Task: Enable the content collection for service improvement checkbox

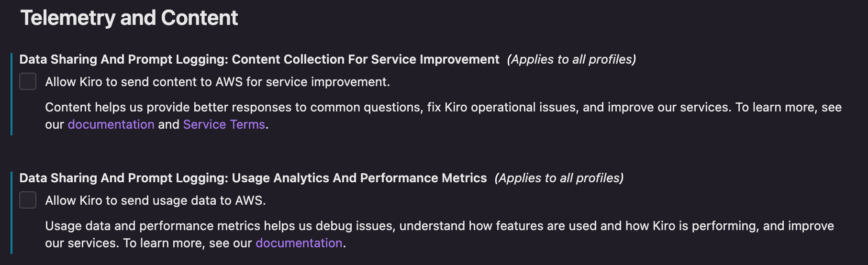Action: [x=28, y=82]
